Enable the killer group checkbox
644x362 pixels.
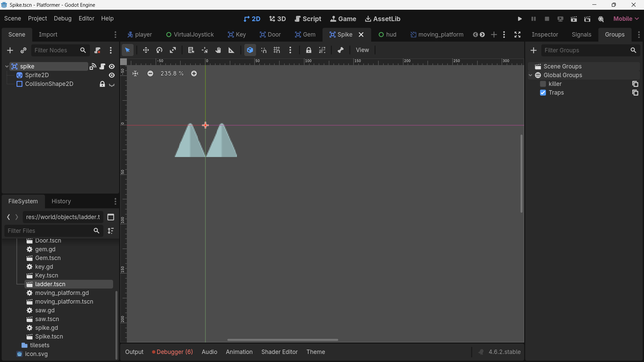(543, 84)
